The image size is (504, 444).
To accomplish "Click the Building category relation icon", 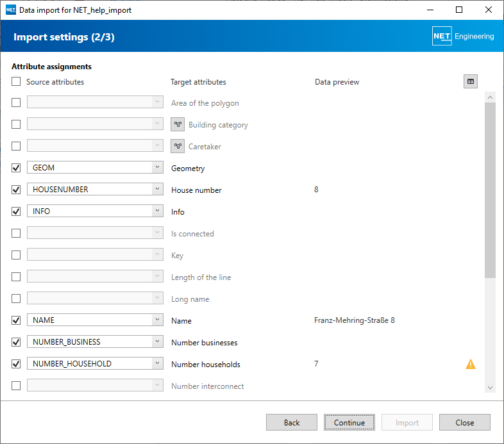I will 178,124.
